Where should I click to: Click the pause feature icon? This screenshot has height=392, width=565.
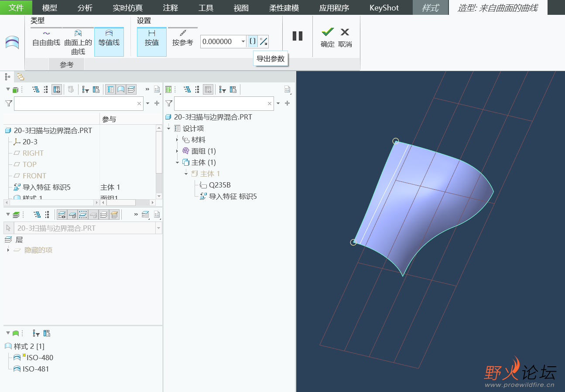click(x=298, y=36)
